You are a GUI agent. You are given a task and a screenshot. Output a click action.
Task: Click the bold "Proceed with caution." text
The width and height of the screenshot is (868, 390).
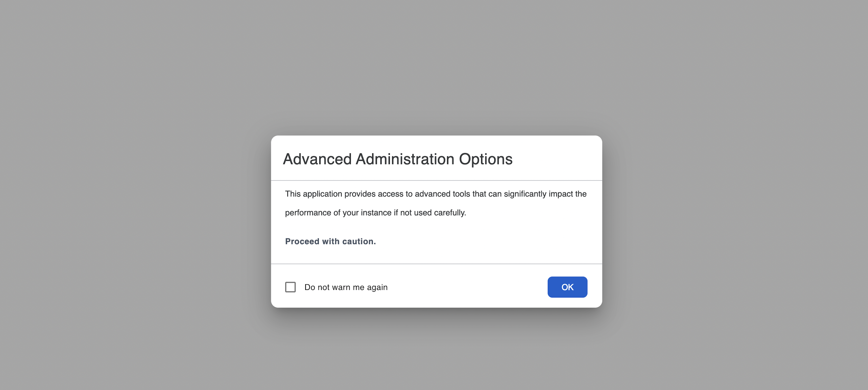[x=330, y=241]
